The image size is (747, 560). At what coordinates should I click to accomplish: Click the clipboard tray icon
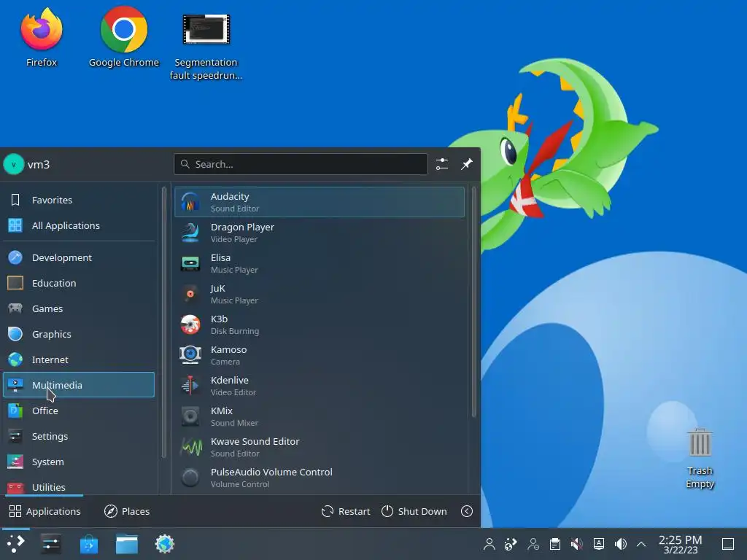555,544
